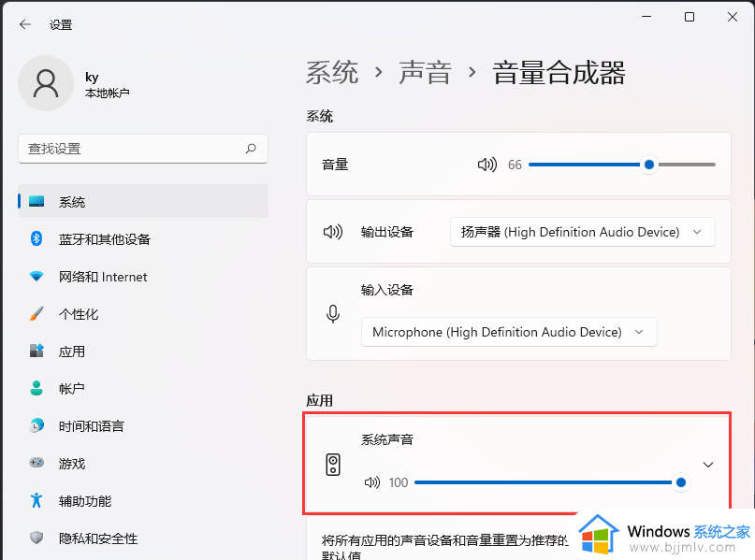Open the Microphone input device dropdown
The image size is (755, 560).
pyautogui.click(x=509, y=332)
